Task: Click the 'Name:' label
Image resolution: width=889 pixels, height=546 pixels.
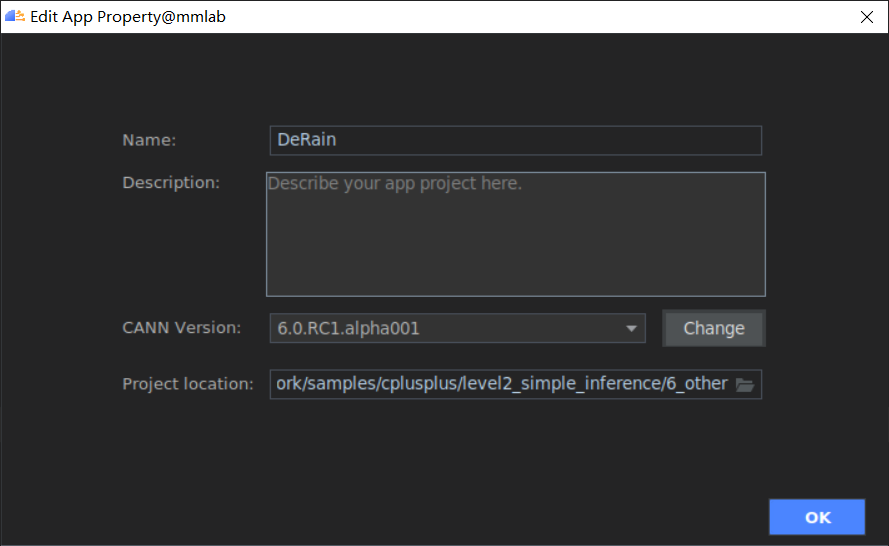Action: [x=149, y=140]
